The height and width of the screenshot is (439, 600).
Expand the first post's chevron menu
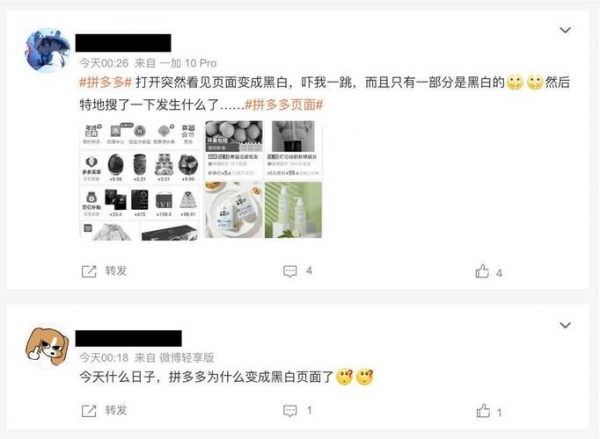tap(565, 30)
